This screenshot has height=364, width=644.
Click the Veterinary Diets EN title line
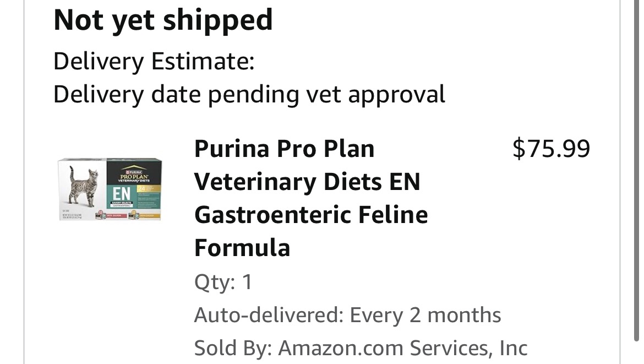pos(307,182)
